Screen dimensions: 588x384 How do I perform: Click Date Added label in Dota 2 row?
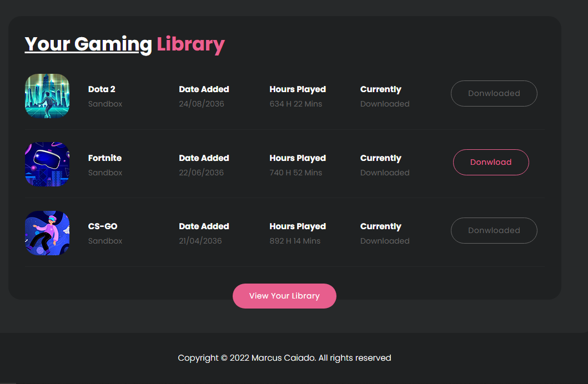pyautogui.click(x=204, y=89)
